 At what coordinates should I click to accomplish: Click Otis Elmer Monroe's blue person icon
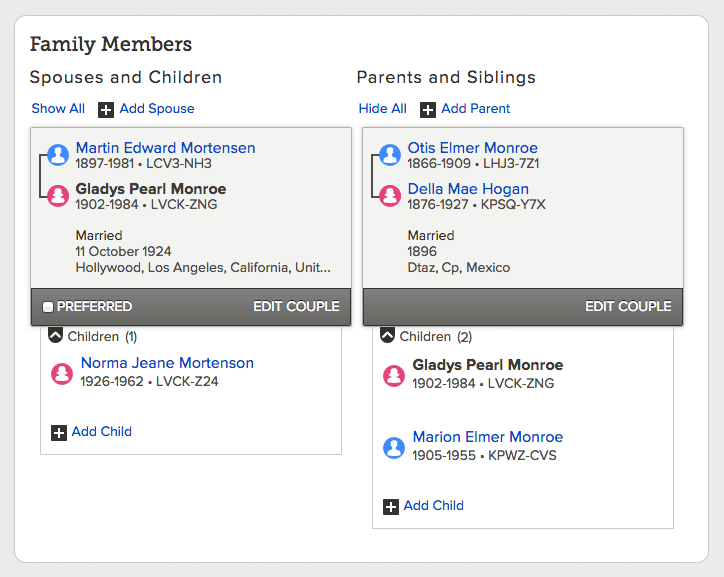[390, 155]
